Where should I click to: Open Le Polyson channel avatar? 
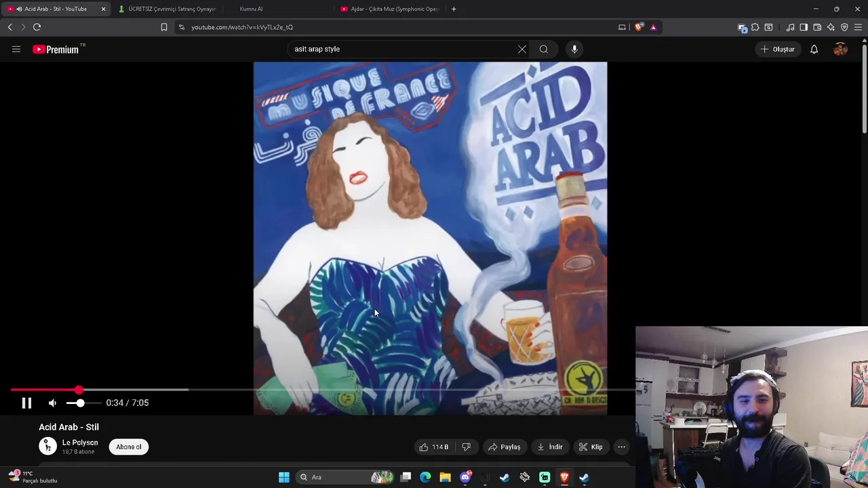click(47, 446)
